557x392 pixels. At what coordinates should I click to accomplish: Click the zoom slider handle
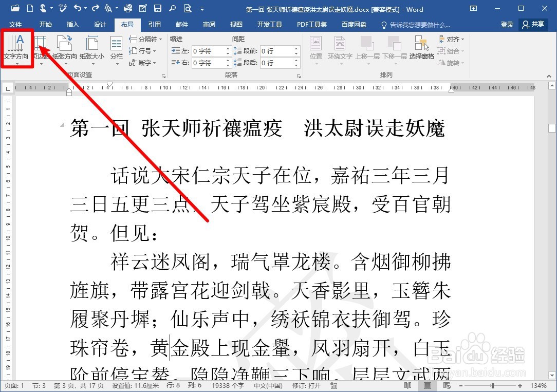492,385
